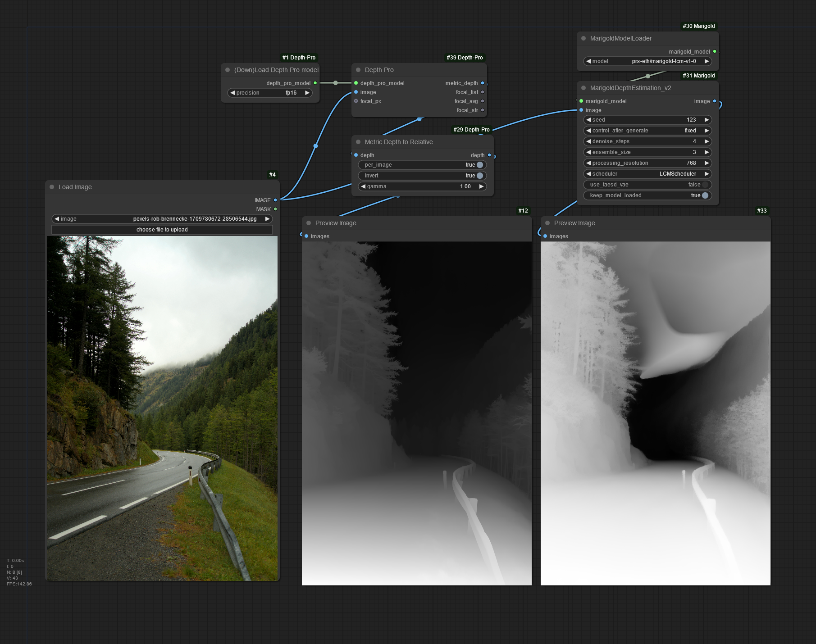Image resolution: width=816 pixels, height=644 pixels.
Task: Toggle the use_taesd_vae switch
Action: (705, 185)
